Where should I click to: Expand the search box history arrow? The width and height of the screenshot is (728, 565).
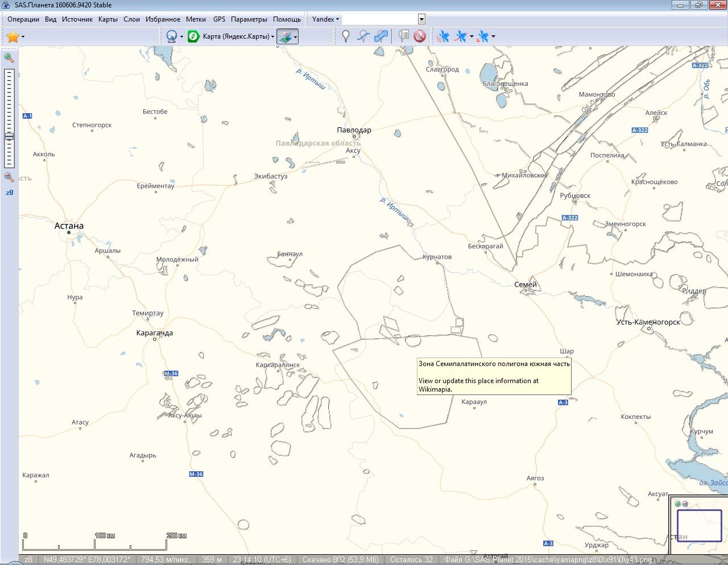(421, 19)
